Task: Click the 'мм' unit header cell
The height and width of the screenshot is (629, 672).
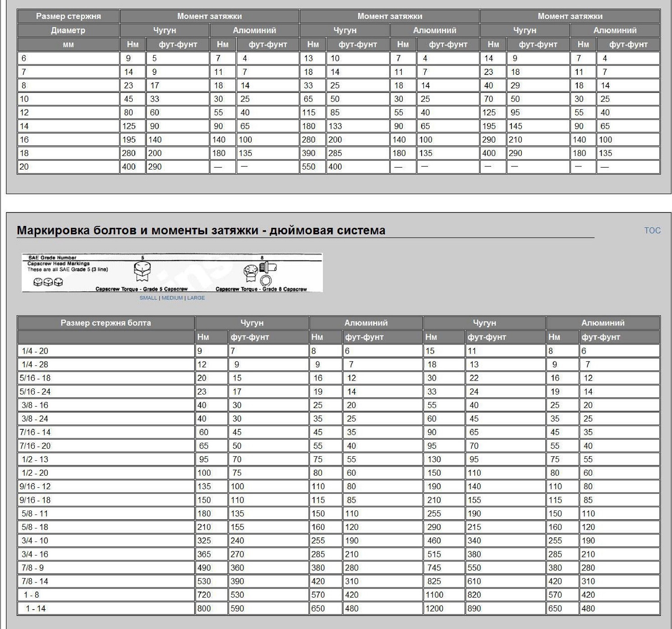Action: coord(69,45)
